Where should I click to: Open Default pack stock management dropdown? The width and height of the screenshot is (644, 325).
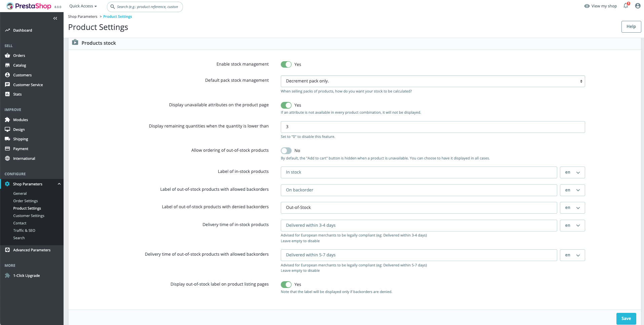432,81
